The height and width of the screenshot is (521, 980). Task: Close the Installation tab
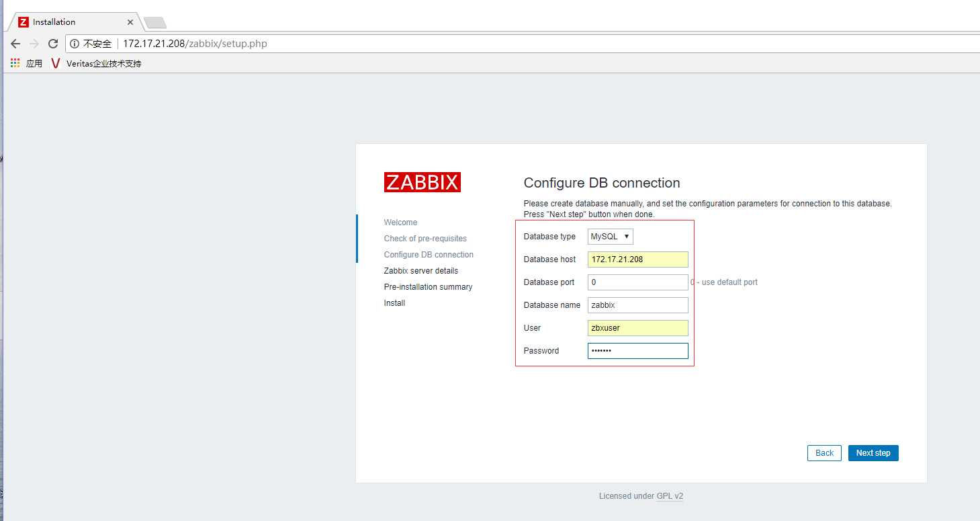pyautogui.click(x=130, y=22)
